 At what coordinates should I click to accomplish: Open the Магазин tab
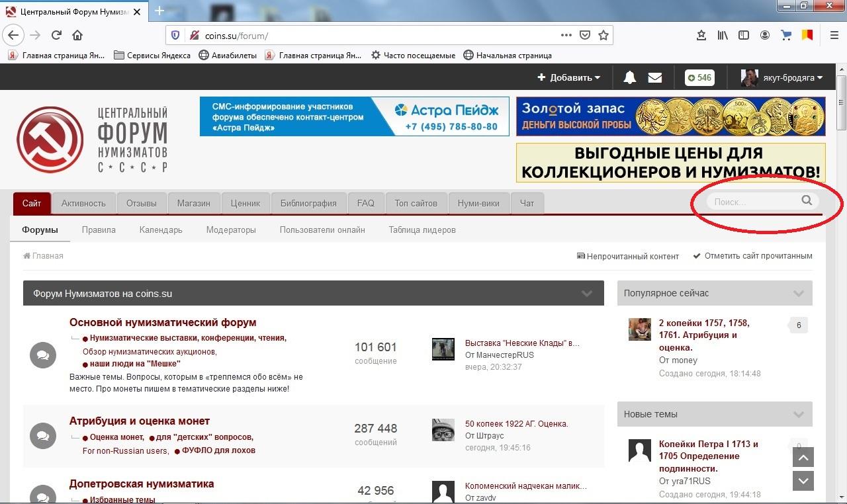(194, 203)
